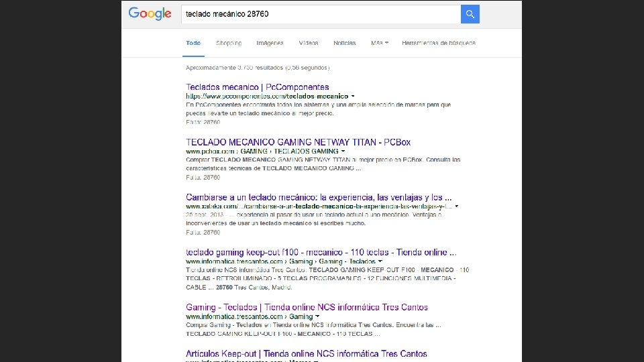644x362 pixels.
Task: Click the Google logo
Action: 150,14
